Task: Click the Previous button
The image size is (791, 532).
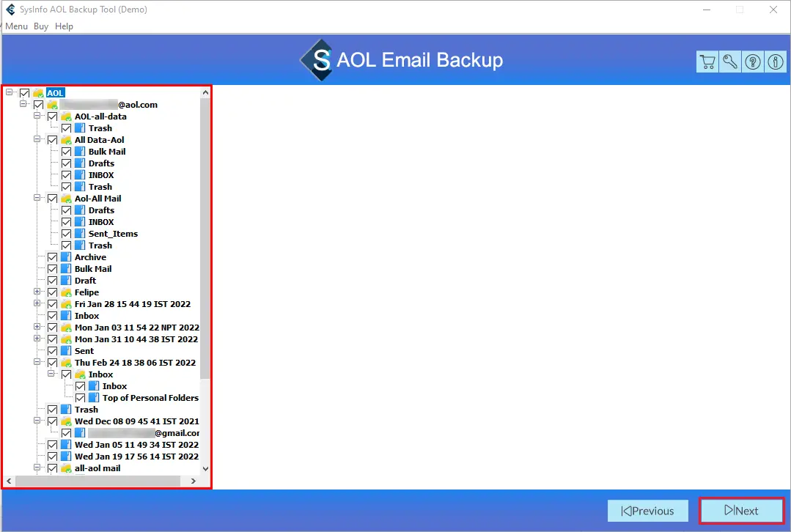Action: coord(648,511)
